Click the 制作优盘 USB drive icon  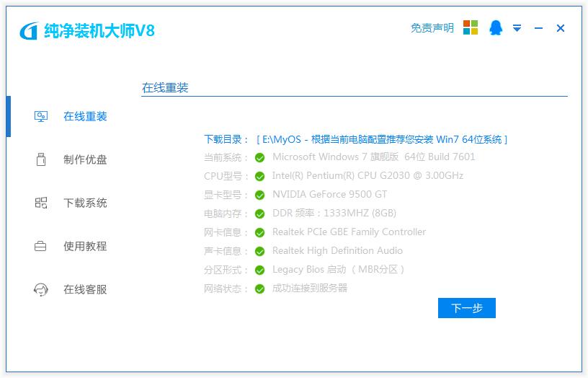tap(41, 159)
